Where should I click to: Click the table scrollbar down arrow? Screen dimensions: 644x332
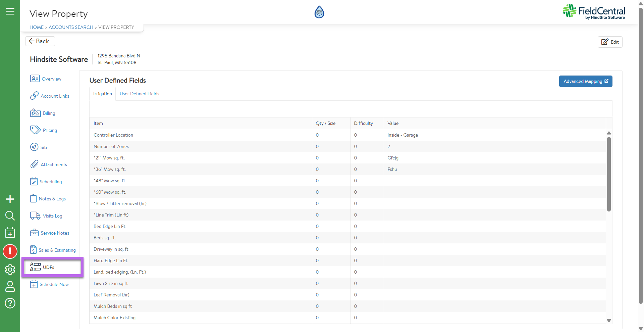coord(609,321)
